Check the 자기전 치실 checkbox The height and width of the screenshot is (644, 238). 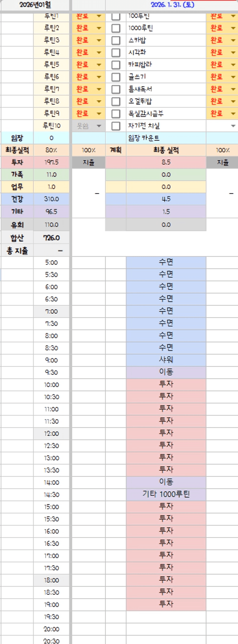click(x=116, y=126)
